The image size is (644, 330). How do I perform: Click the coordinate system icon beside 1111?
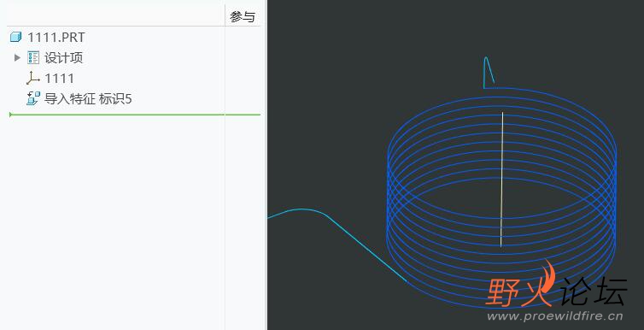coord(33,78)
